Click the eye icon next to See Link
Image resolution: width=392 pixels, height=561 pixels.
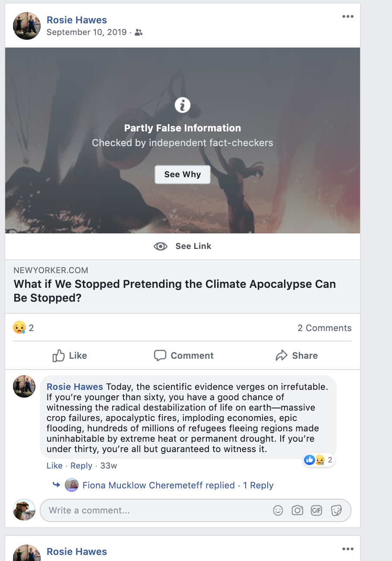pyautogui.click(x=161, y=246)
